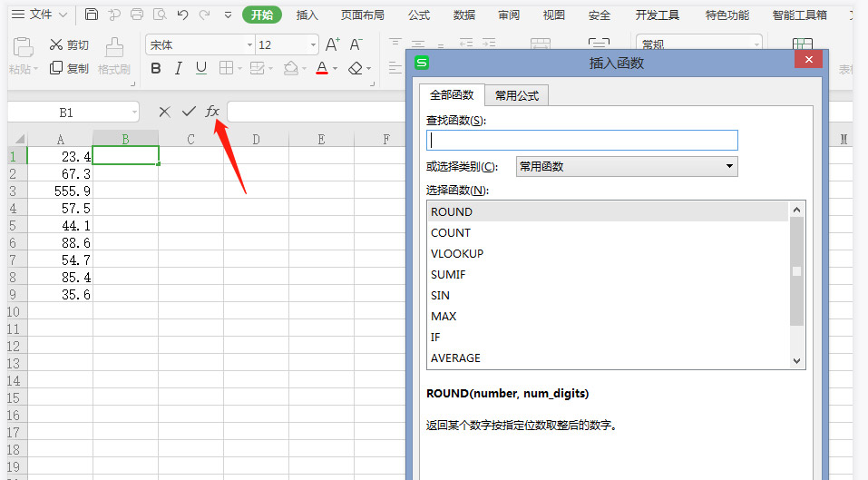Switch to the 常用公式 tab

tap(516, 95)
